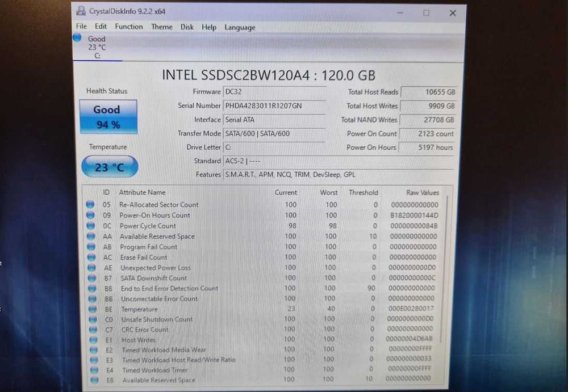
Task: Select the Power Cycle Count attribute name
Action: [x=148, y=226]
